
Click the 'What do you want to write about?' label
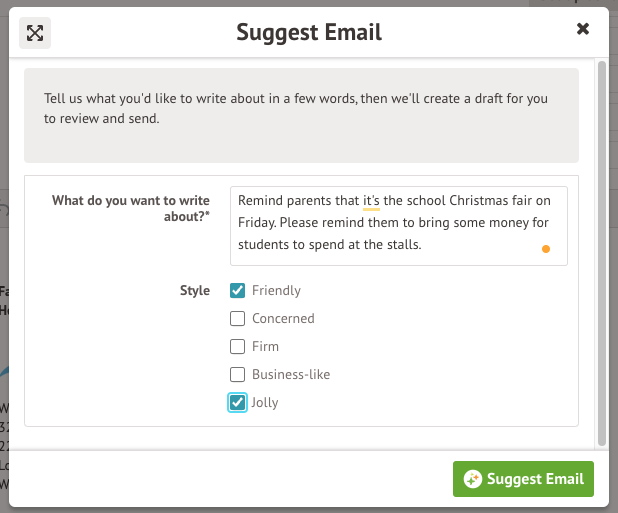coord(131,208)
